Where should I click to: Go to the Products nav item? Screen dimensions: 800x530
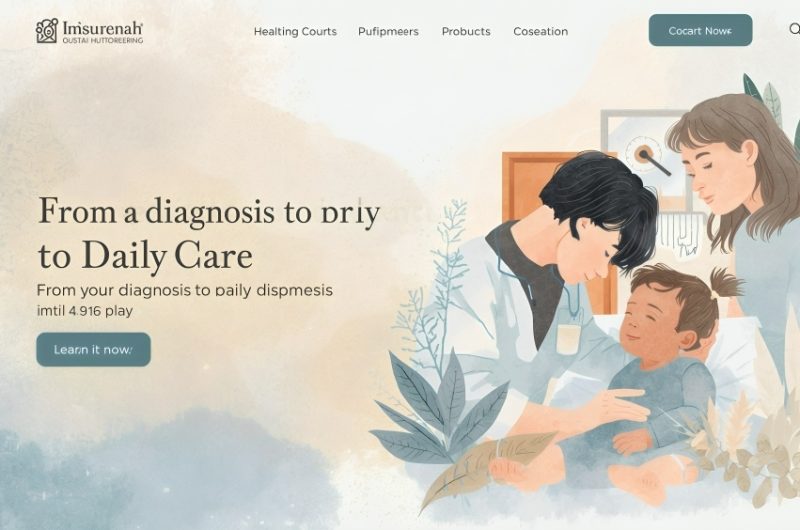(x=466, y=32)
